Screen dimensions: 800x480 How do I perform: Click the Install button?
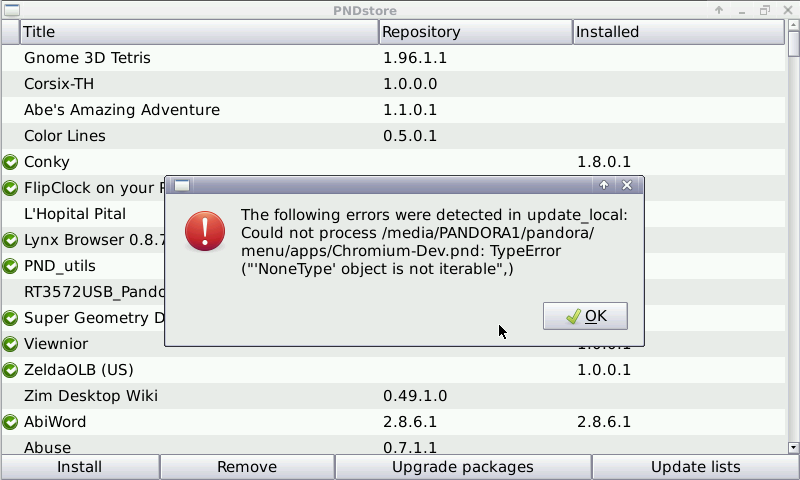[x=79, y=467]
